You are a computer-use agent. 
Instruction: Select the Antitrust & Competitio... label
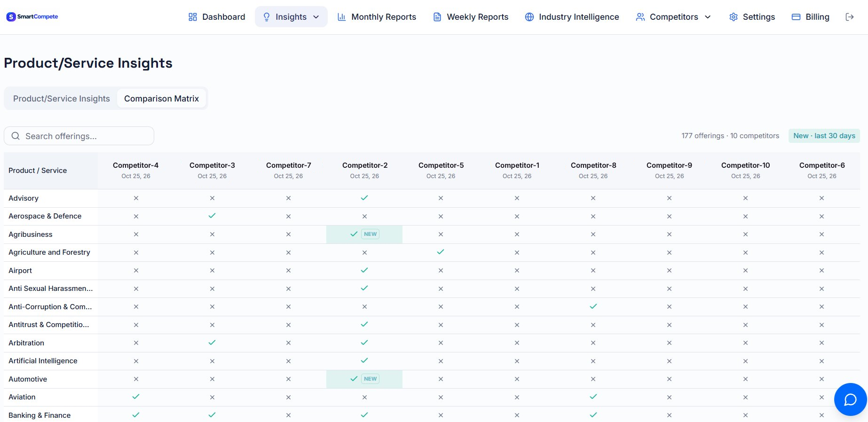(48, 325)
